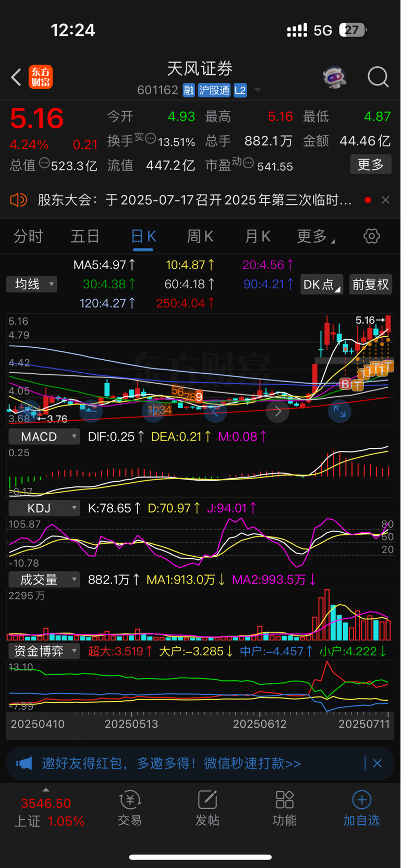401x868 pixels.
Task: Shift the K-line chart left with the arrow button
Action: (215, 411)
